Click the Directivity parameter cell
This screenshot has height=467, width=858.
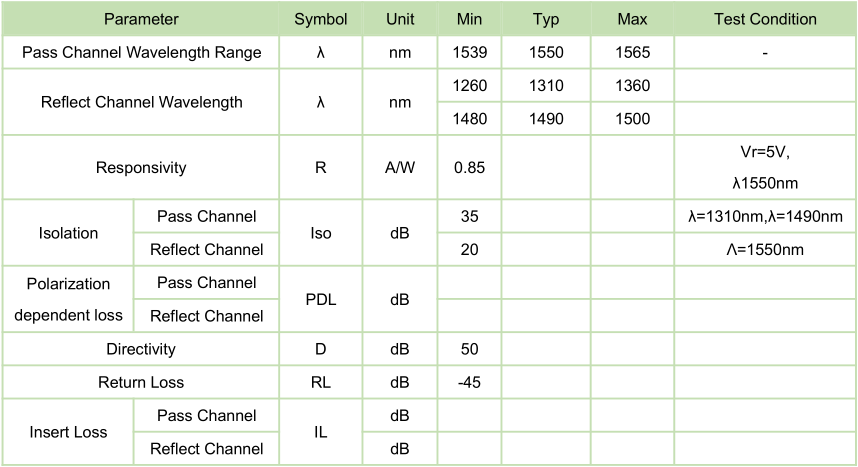click(141, 349)
